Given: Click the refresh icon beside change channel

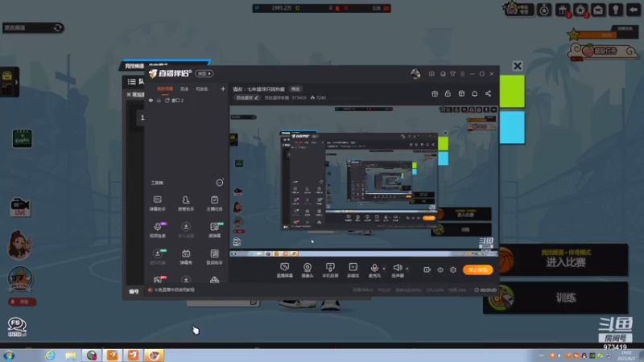Looking at the screenshot, I should click(x=58, y=27).
